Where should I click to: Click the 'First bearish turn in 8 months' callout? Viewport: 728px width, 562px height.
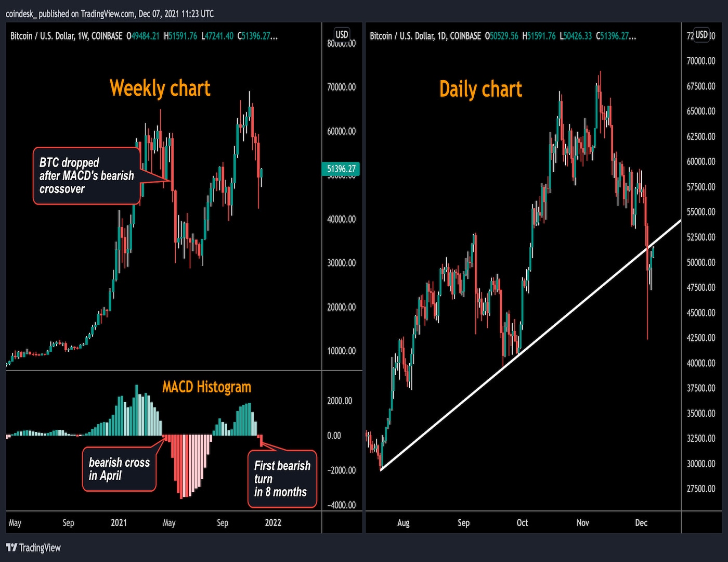[x=282, y=479]
